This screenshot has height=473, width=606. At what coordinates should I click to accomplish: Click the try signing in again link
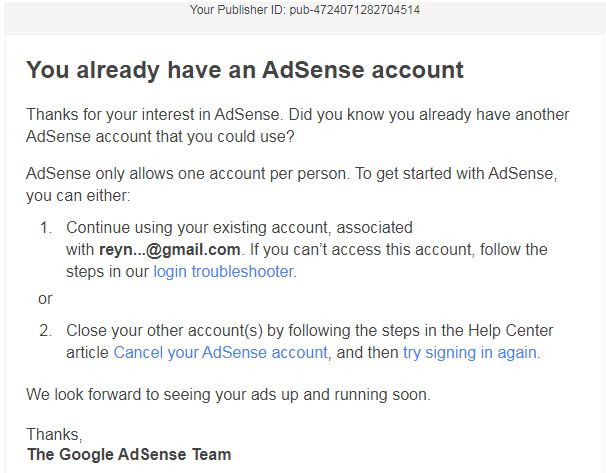[470, 352]
